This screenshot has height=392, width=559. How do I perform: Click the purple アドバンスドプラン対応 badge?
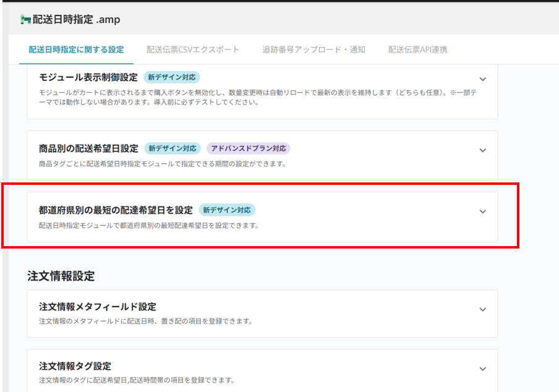248,148
